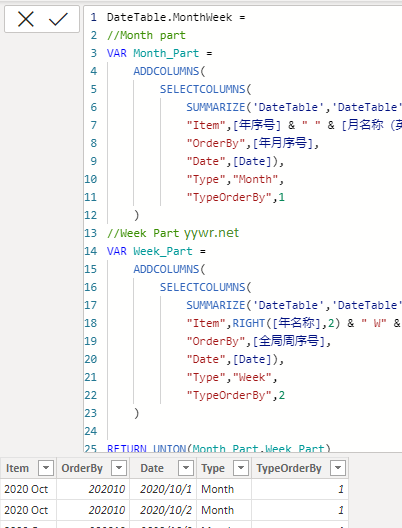The width and height of the screenshot is (402, 528).
Task: Open the Item column filter dropdown
Action: pyautogui.click(x=46, y=468)
